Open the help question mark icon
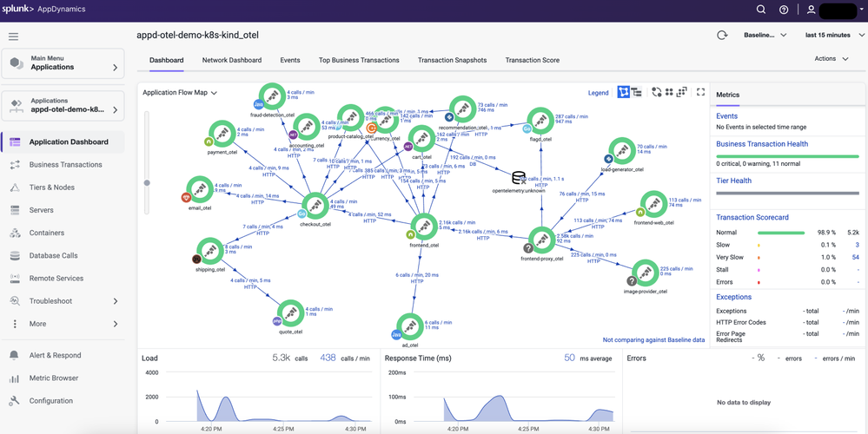Screen dimensions: 868x434 pyautogui.click(x=784, y=10)
